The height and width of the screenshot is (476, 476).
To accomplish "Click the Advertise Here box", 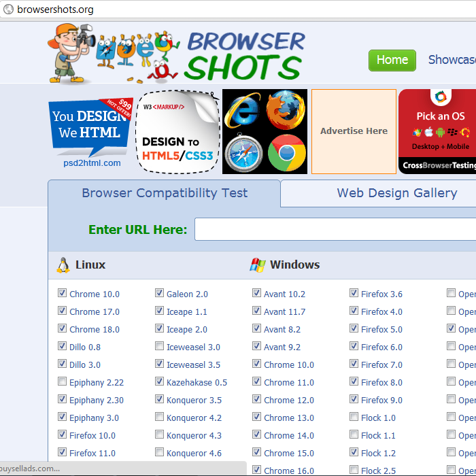I will (354, 131).
